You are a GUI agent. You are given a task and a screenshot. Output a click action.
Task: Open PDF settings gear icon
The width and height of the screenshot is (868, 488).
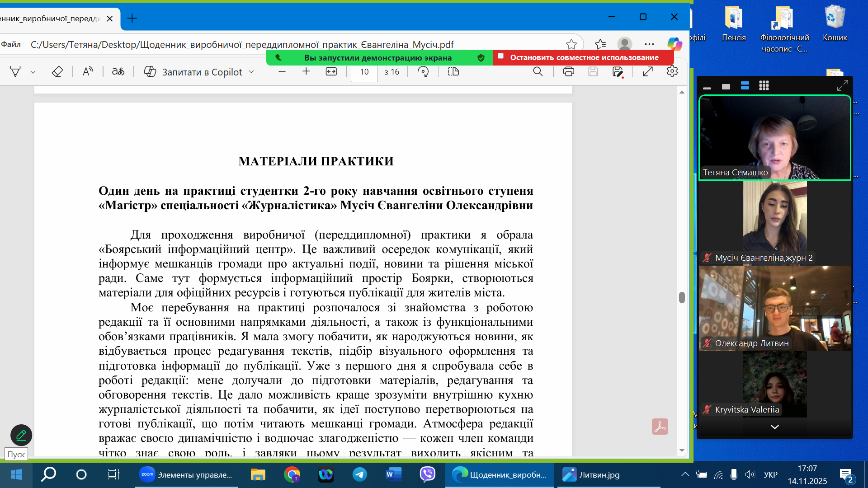coord(672,71)
